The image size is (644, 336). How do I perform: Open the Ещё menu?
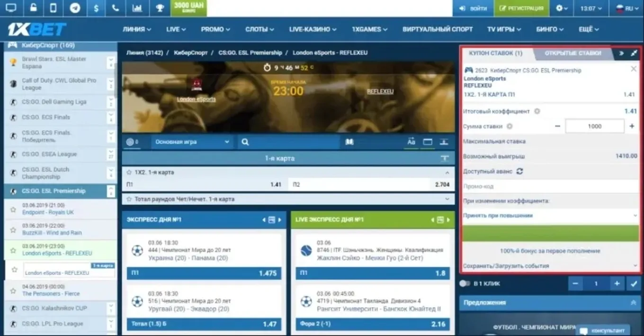tap(589, 29)
